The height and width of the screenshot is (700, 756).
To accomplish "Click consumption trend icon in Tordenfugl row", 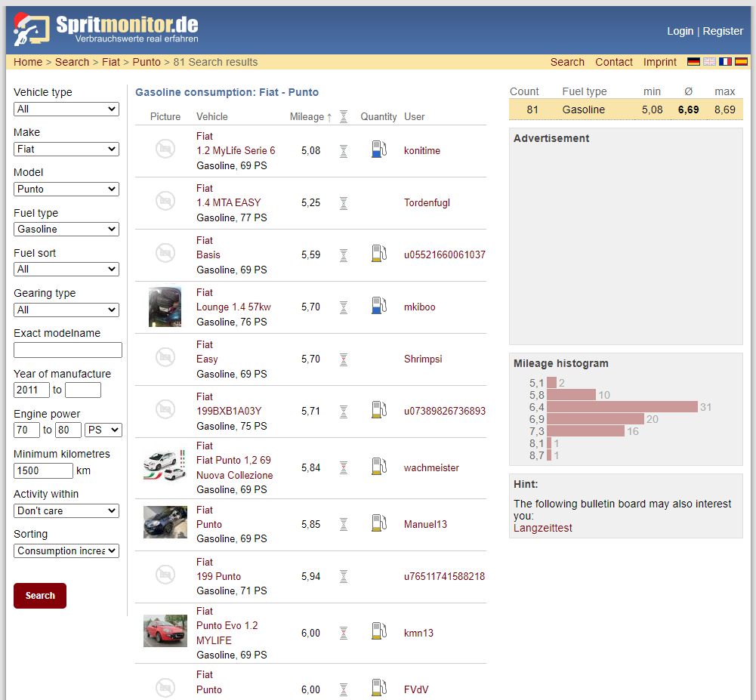I will coord(344,203).
